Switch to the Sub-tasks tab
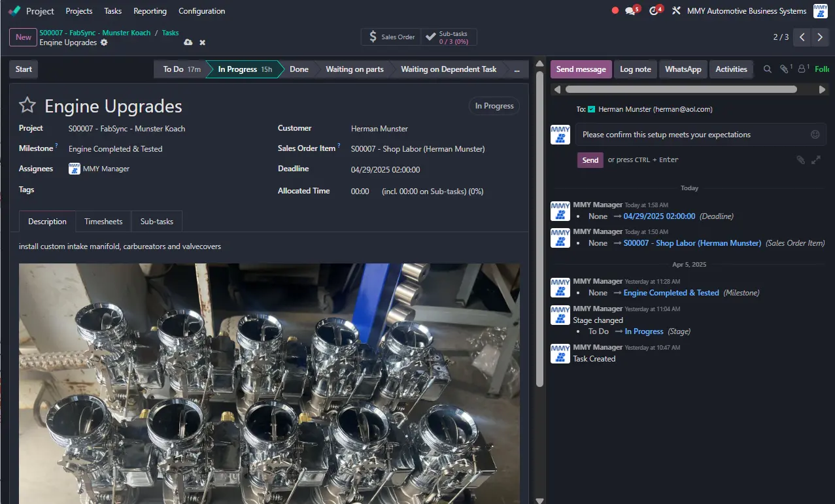 (x=157, y=222)
